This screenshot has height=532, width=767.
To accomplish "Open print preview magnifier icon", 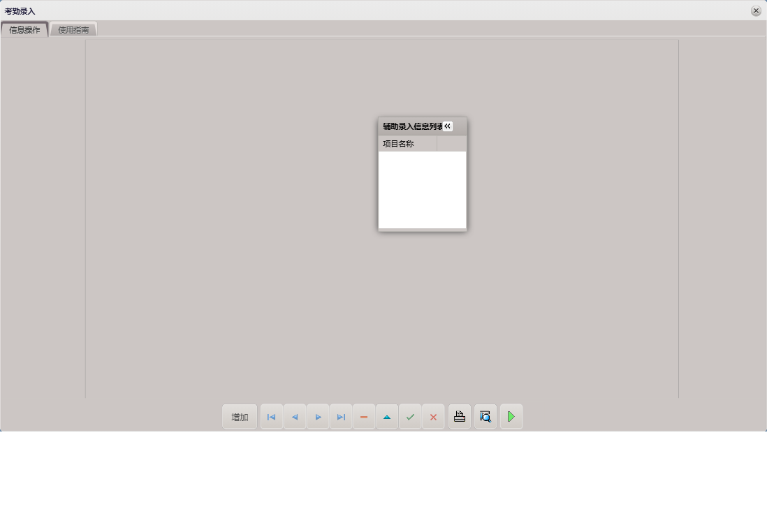I will pyautogui.click(x=485, y=417).
